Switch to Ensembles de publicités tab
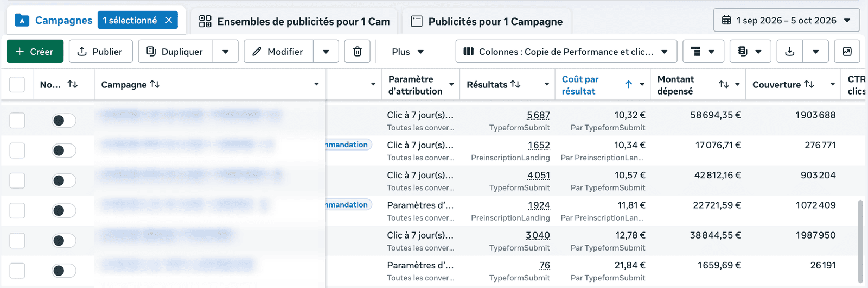 295,21
